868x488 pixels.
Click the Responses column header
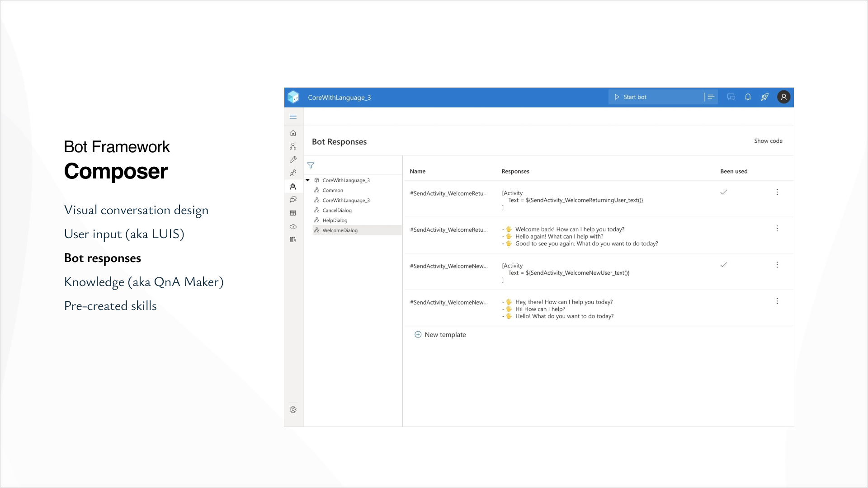click(x=515, y=172)
